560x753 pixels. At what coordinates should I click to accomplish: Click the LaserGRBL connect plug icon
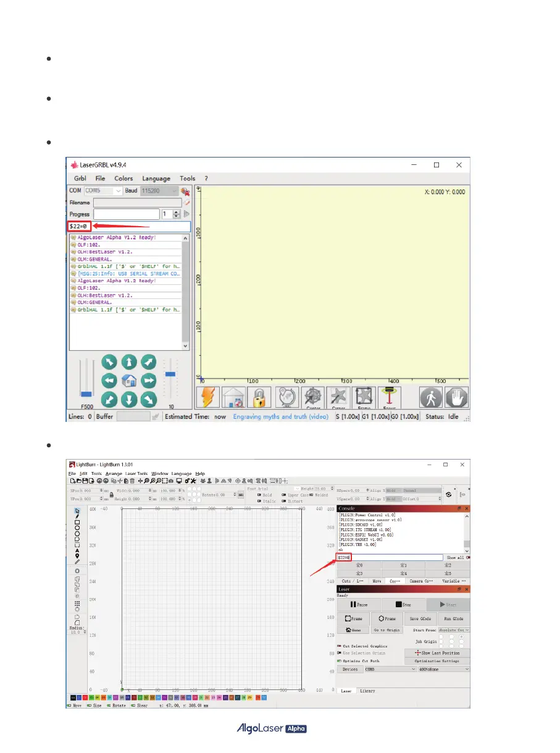pyautogui.click(x=185, y=191)
